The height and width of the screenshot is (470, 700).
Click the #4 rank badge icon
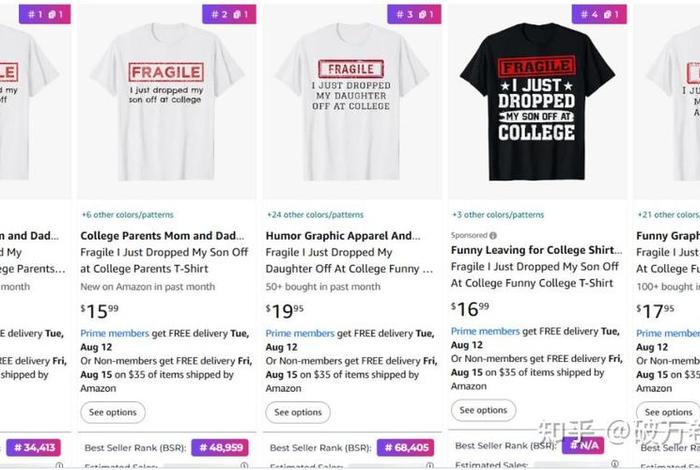(599, 14)
